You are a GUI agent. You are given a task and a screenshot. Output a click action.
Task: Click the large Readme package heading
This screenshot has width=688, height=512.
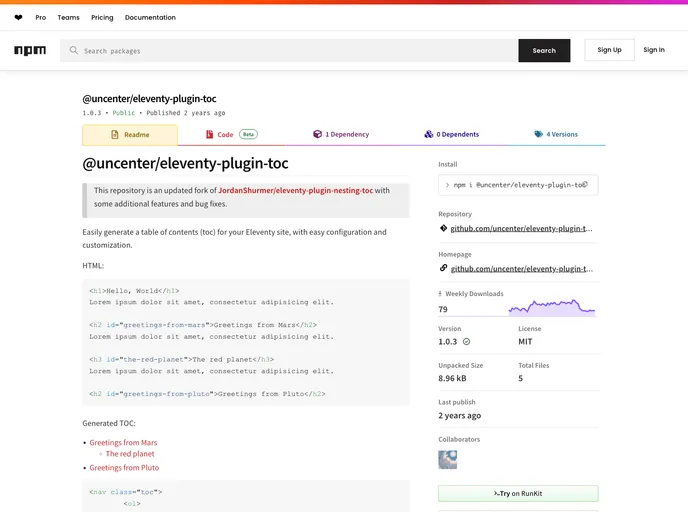[x=185, y=163]
